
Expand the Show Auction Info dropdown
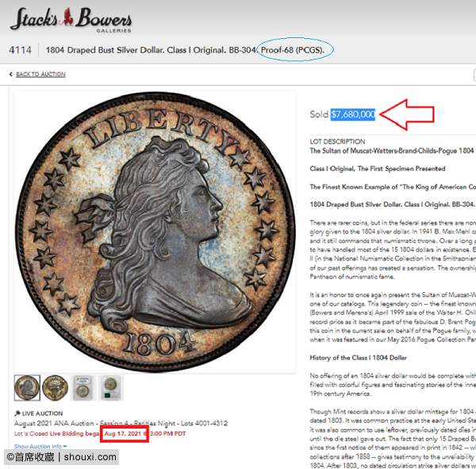(40, 446)
